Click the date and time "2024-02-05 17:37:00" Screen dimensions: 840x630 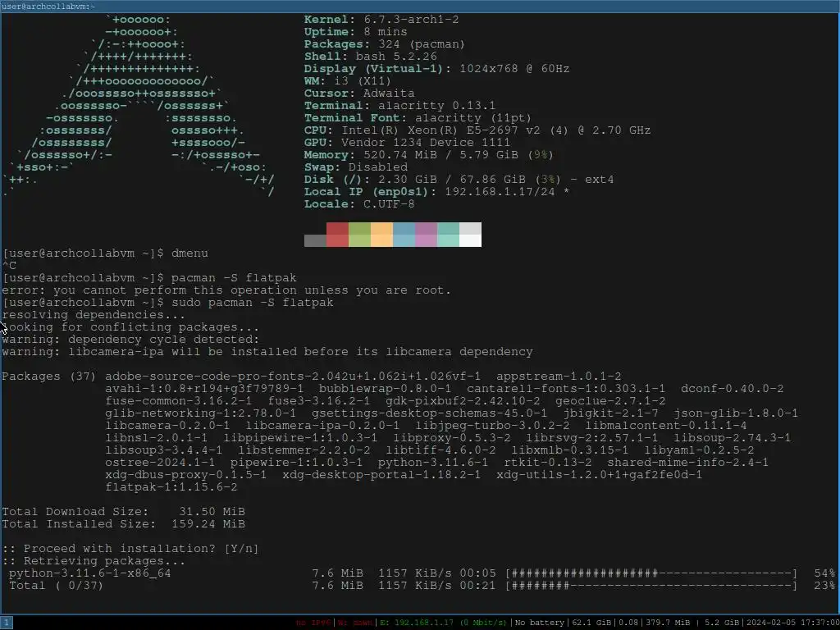pyautogui.click(x=792, y=623)
